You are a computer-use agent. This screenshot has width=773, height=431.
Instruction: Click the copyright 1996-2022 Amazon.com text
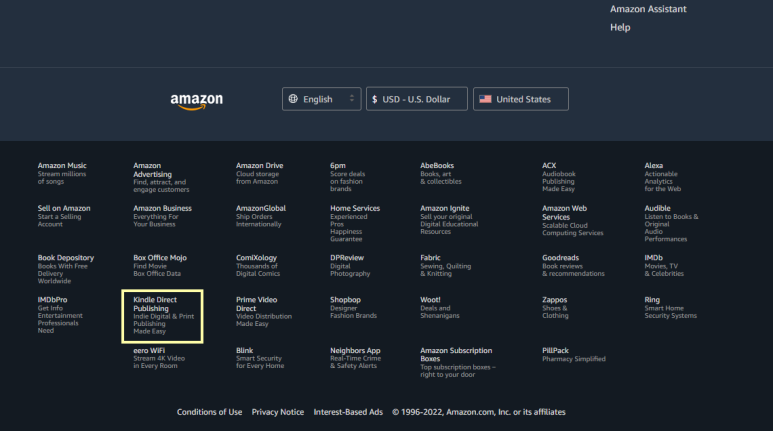point(479,412)
